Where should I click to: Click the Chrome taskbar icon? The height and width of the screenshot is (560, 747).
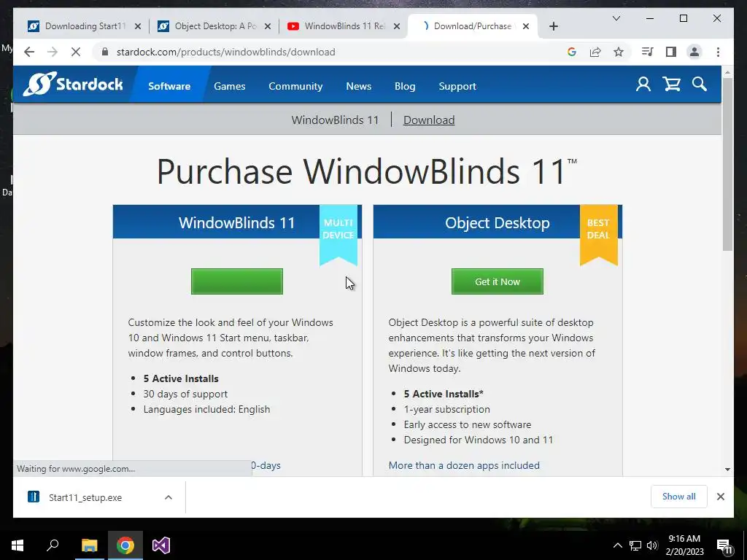coord(125,545)
